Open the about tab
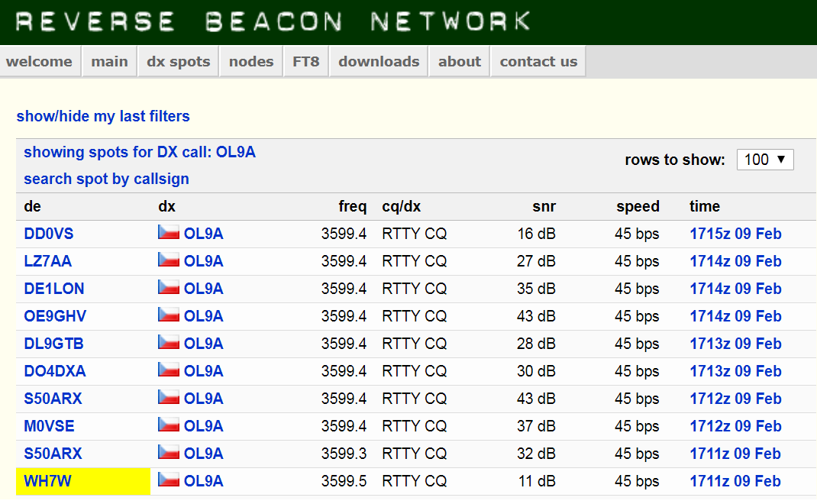The width and height of the screenshot is (817, 504). 460,62
